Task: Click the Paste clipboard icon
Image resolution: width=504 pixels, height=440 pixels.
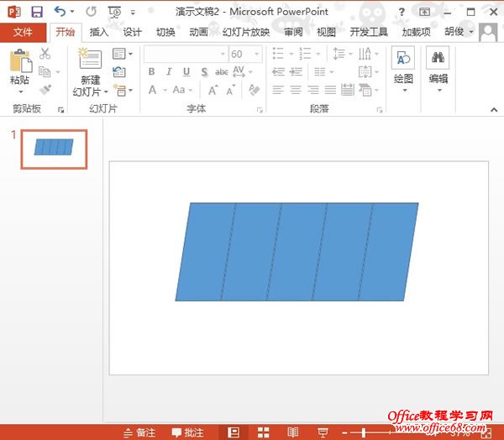Action: point(19,60)
